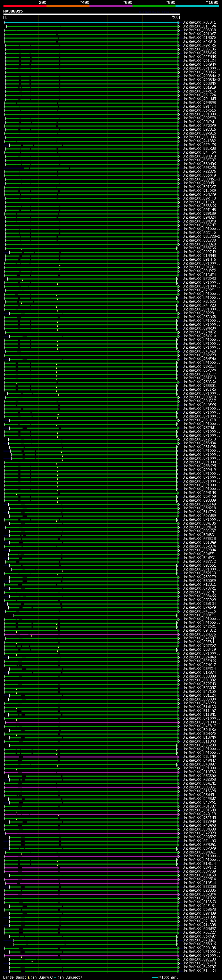Select hit label UniRef100_C5YRW1
The image size is (222, 980).
point(199,122)
